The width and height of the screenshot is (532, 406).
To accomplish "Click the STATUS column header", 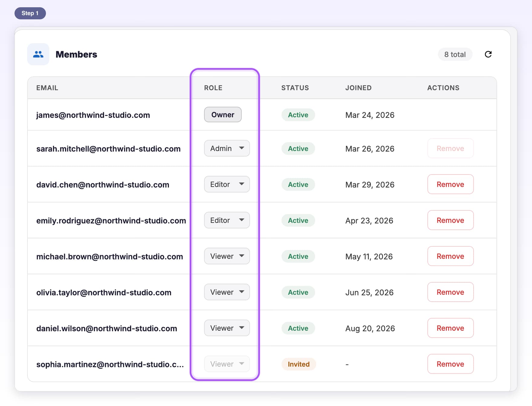I will coord(295,88).
